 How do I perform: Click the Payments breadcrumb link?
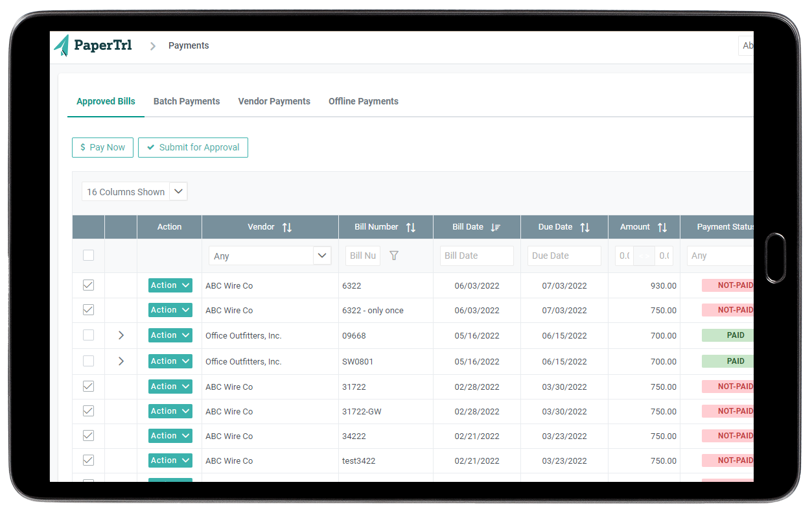tap(189, 45)
